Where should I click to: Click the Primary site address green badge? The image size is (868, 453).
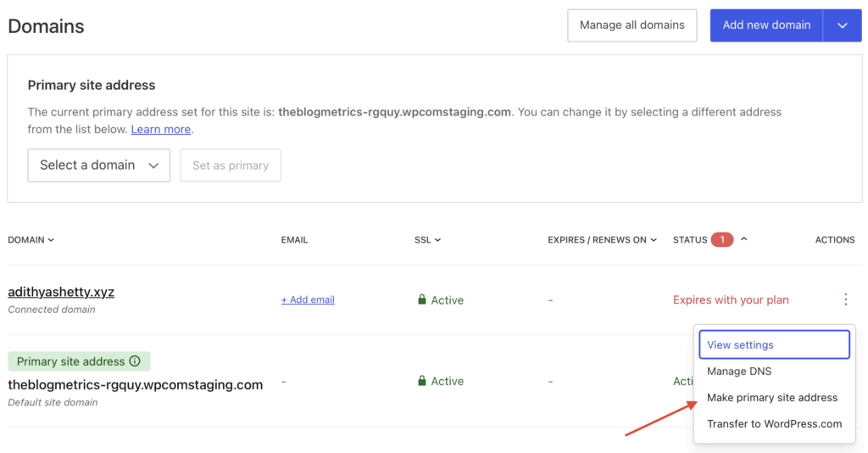pos(79,361)
